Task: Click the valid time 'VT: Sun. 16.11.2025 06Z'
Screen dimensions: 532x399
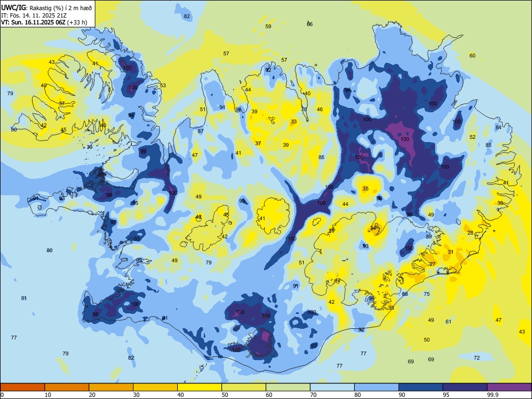Action: pos(33,22)
